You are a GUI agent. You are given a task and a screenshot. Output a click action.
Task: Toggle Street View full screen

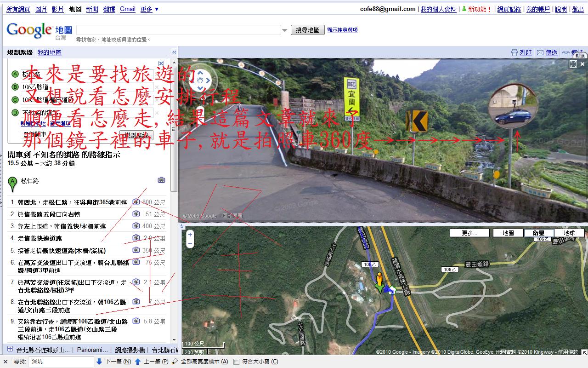coord(573,64)
